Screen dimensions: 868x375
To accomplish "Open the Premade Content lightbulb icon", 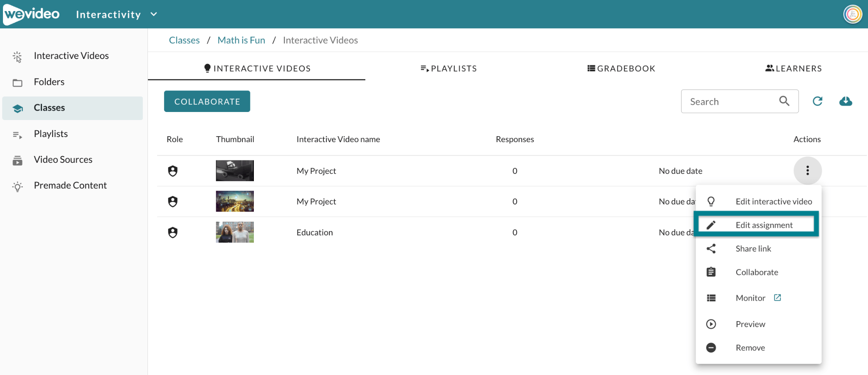I will (x=17, y=186).
